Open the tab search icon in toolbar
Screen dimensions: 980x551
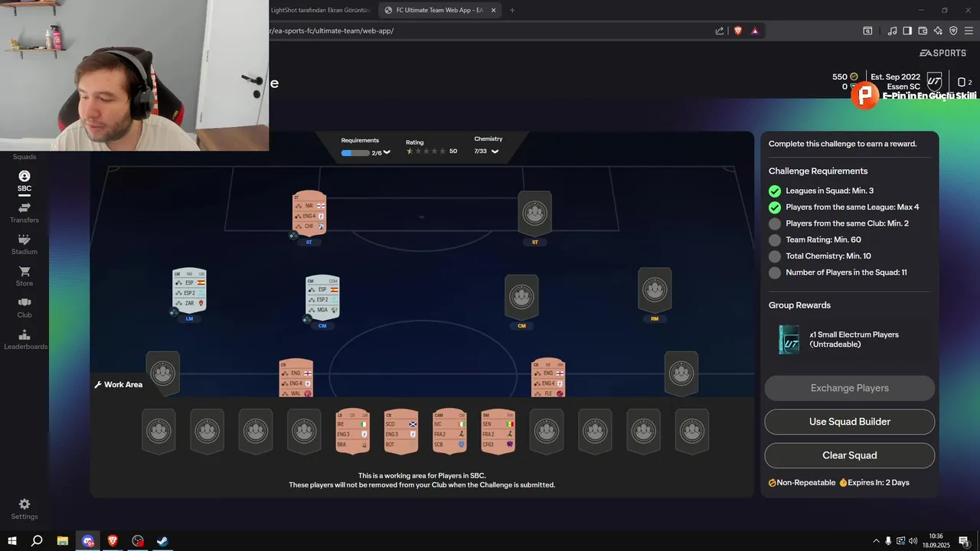tap(867, 31)
